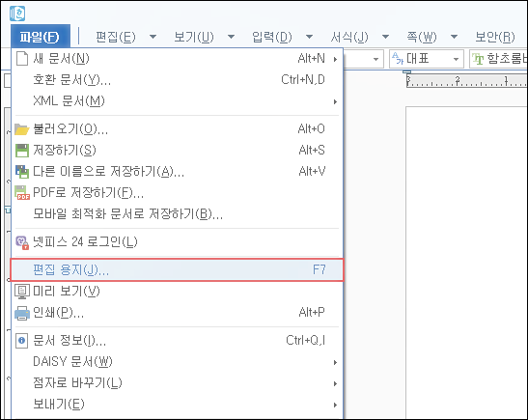Open the 대표 language dropdown
The image size is (528, 420).
456,60
